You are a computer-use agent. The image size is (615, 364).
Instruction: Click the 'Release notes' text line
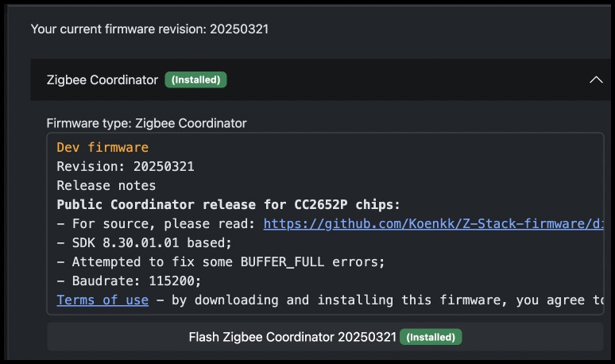pos(106,185)
